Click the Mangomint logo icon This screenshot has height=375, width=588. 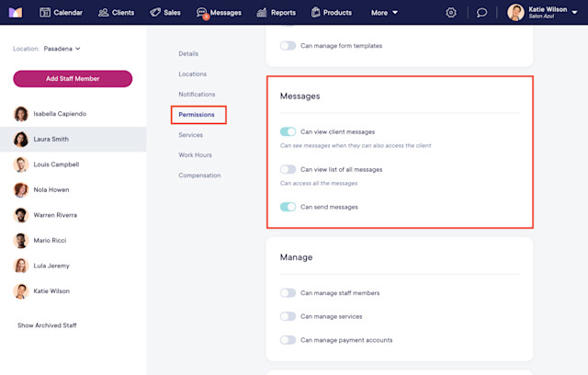coord(16,12)
